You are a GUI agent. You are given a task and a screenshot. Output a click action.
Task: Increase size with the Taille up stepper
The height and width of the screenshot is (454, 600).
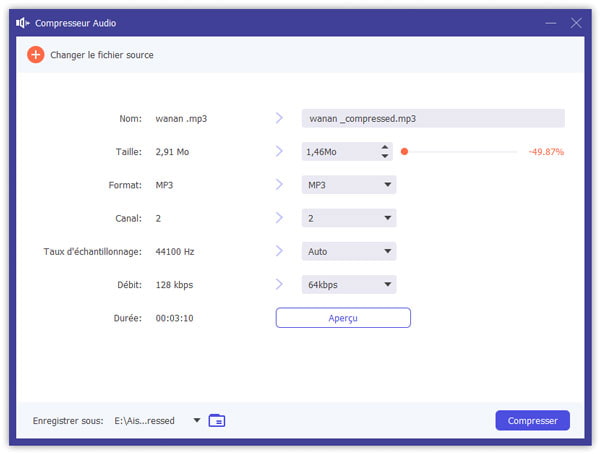(385, 148)
